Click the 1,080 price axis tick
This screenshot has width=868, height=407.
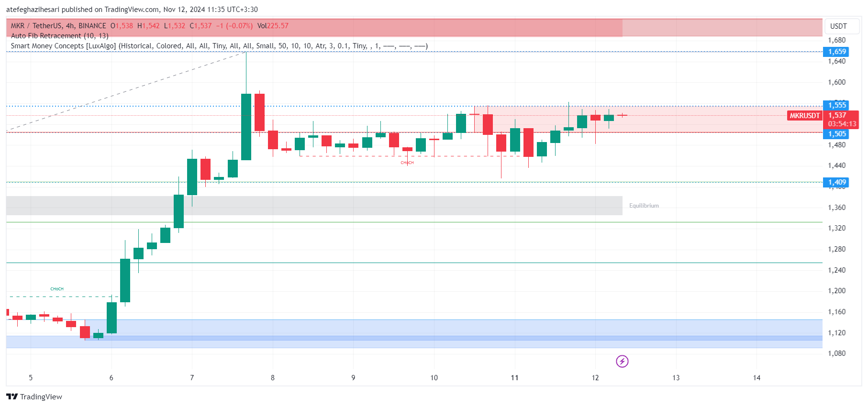(837, 353)
